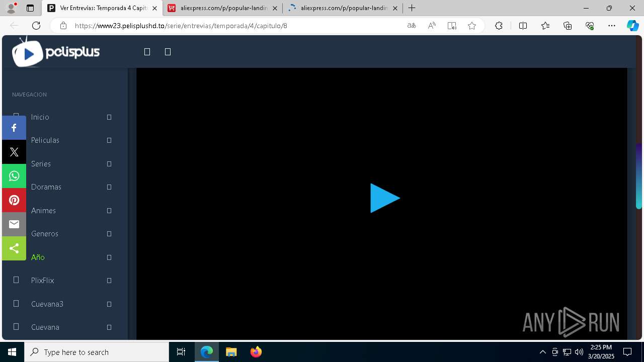Open the Generos navigation link

[x=45, y=234]
